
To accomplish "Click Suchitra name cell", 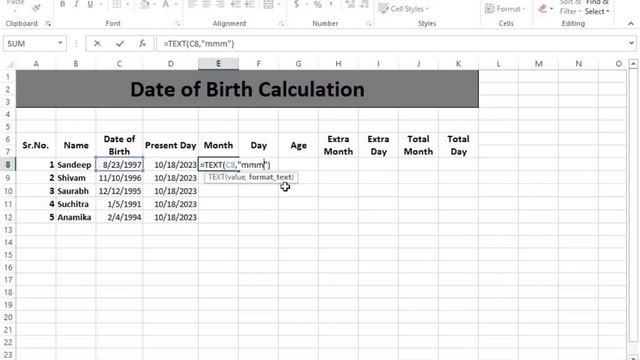I will click(76, 204).
